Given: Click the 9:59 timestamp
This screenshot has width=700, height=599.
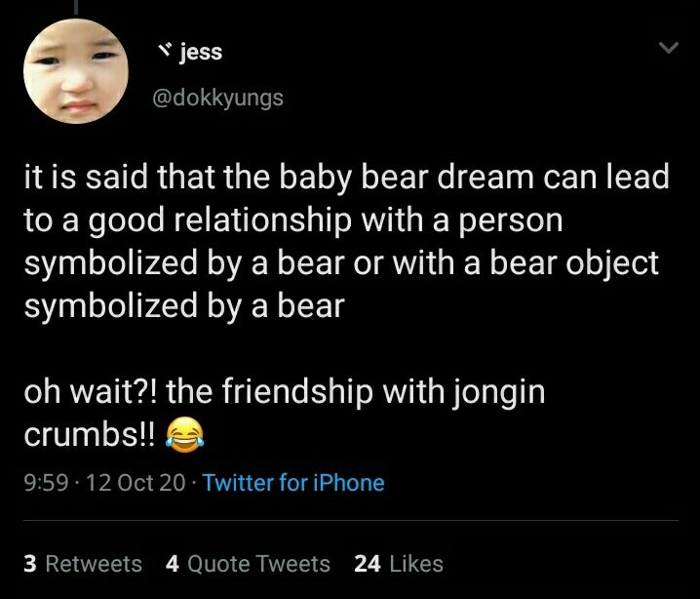Looking at the screenshot, I should coord(44,482).
